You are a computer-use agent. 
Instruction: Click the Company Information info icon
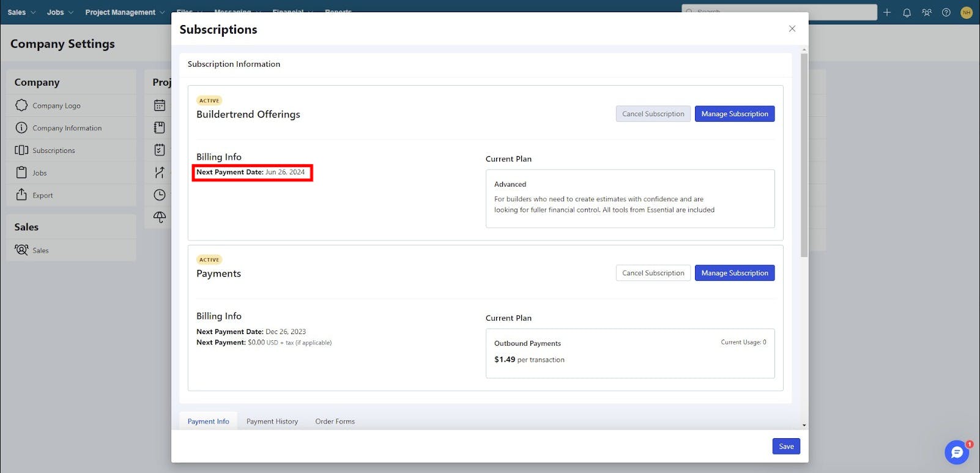pos(21,128)
